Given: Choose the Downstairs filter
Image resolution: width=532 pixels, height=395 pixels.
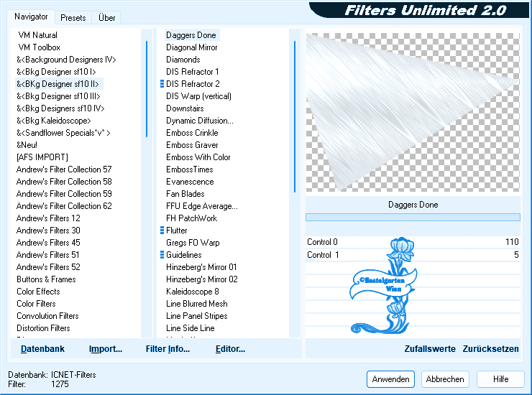Looking at the screenshot, I should 185,108.
